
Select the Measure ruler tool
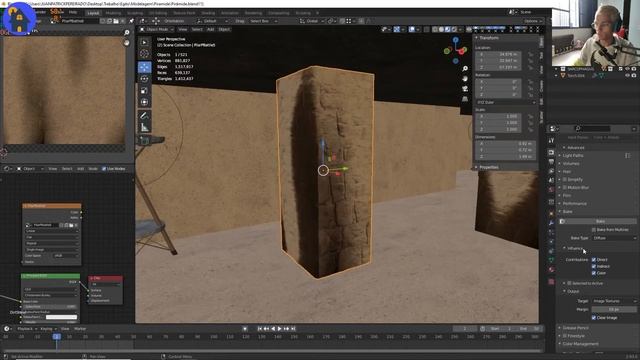coord(144,127)
